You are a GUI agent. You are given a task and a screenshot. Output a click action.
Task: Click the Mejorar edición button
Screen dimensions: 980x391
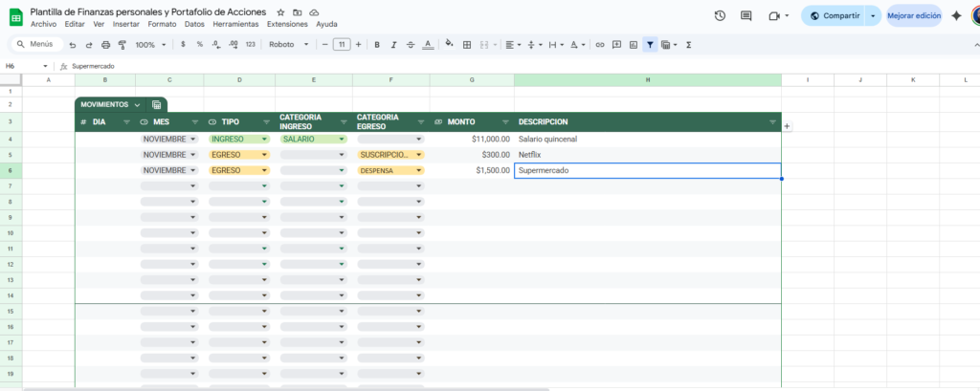coord(913,15)
